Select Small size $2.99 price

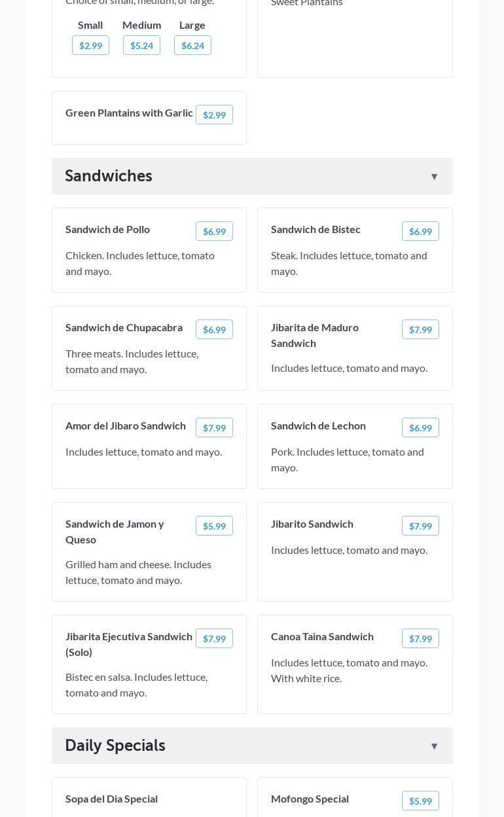(90, 45)
